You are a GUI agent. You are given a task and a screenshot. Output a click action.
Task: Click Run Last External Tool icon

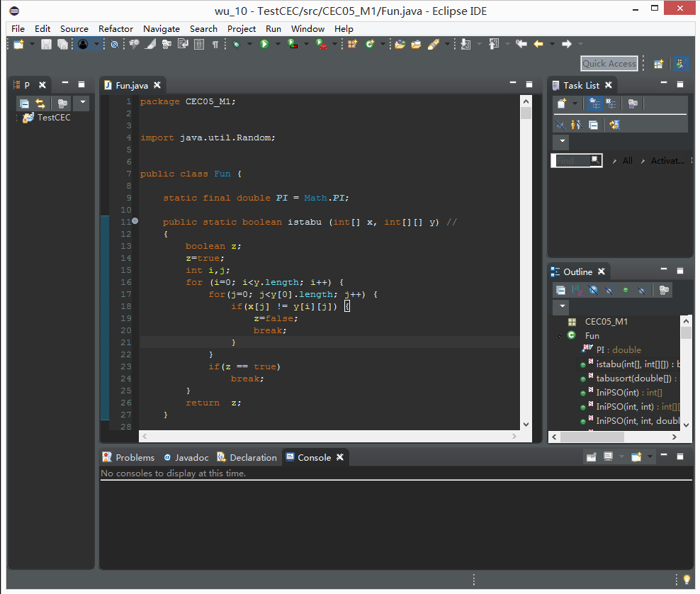[321, 44]
